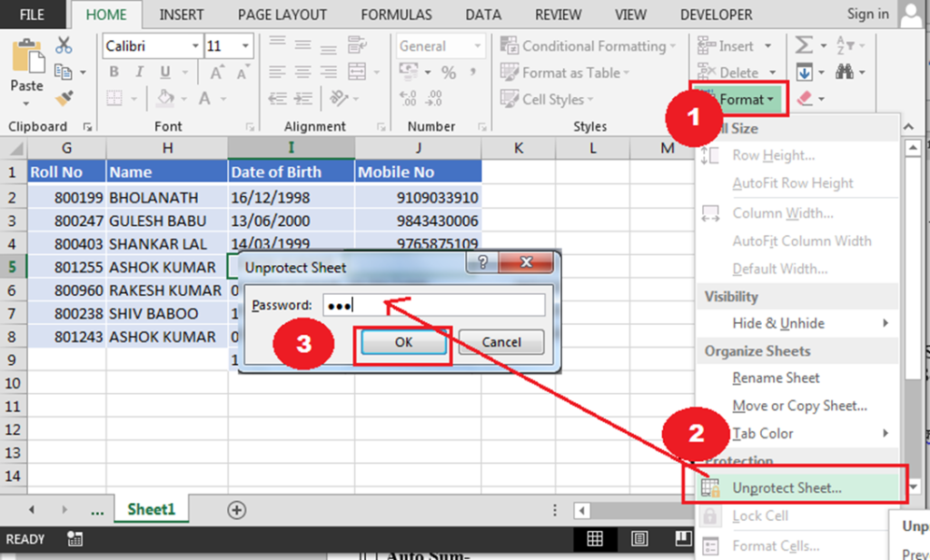Toggle Bold formatting
Screen dimensions: 930x560
tap(114, 73)
